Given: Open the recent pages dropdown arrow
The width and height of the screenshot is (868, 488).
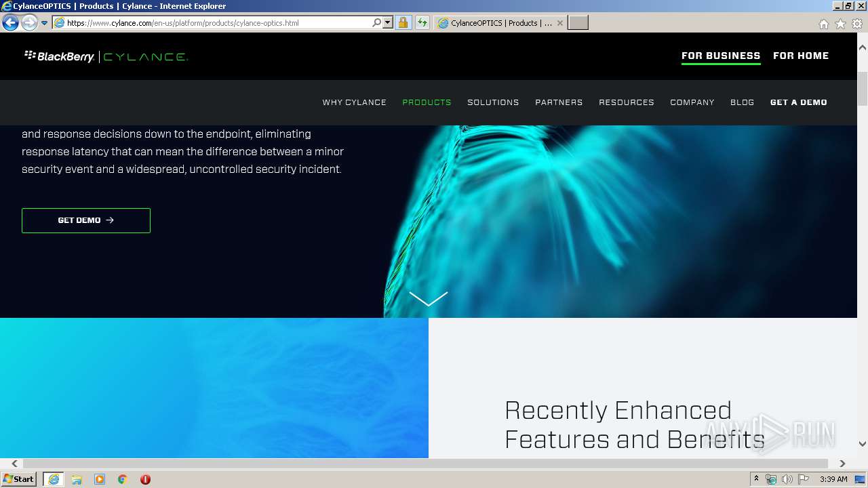Looking at the screenshot, I should 45,23.
